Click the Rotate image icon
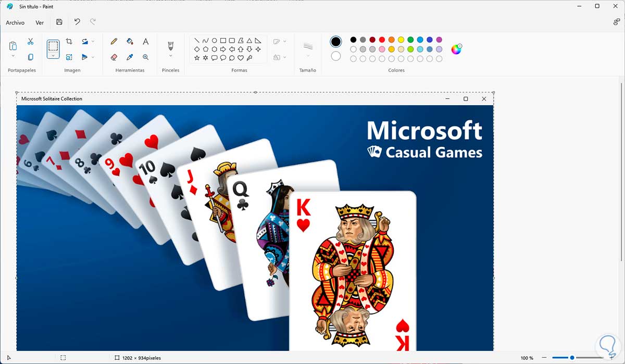 click(x=84, y=41)
